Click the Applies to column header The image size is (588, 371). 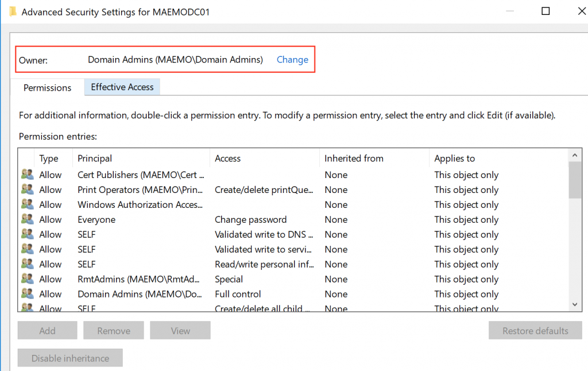coord(454,159)
